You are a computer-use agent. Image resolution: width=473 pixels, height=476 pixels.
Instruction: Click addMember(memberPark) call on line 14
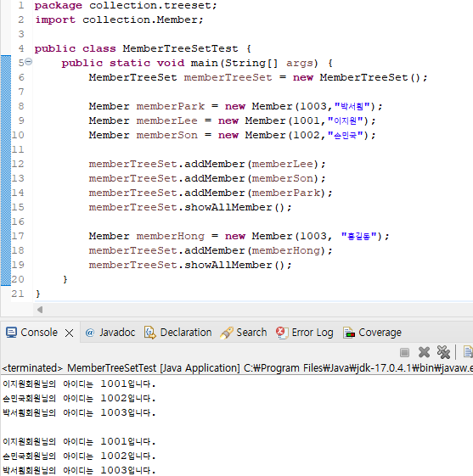point(255,193)
